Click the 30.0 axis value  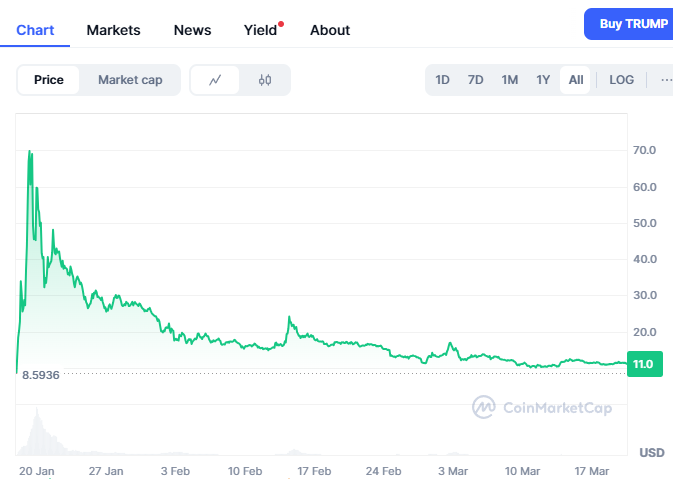click(x=644, y=295)
